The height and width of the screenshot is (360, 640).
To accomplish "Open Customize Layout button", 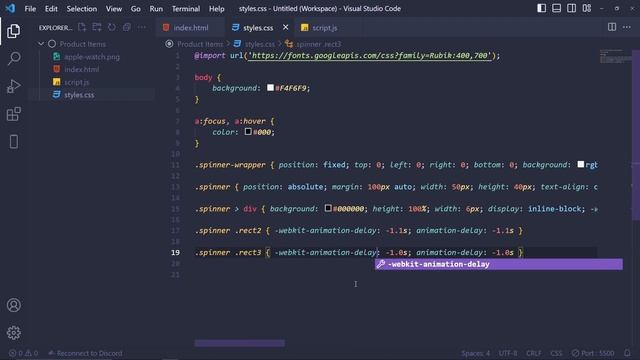I will click(x=587, y=8).
